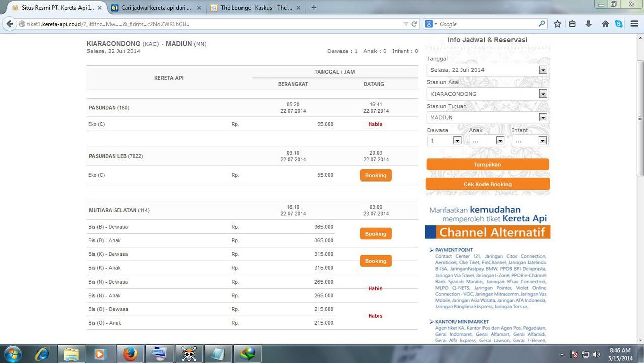Click the Cek Kode Booking button
This screenshot has height=363, width=644.
click(x=487, y=184)
